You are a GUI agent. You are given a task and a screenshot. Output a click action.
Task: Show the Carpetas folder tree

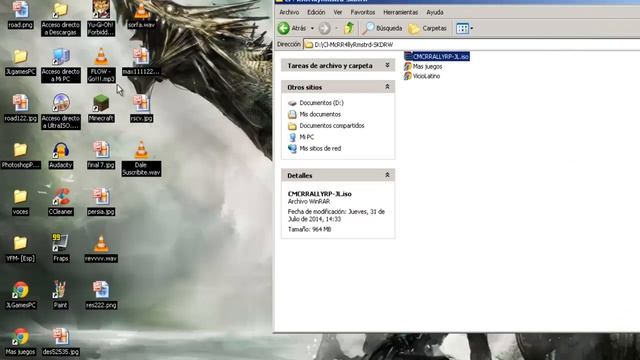[427, 28]
